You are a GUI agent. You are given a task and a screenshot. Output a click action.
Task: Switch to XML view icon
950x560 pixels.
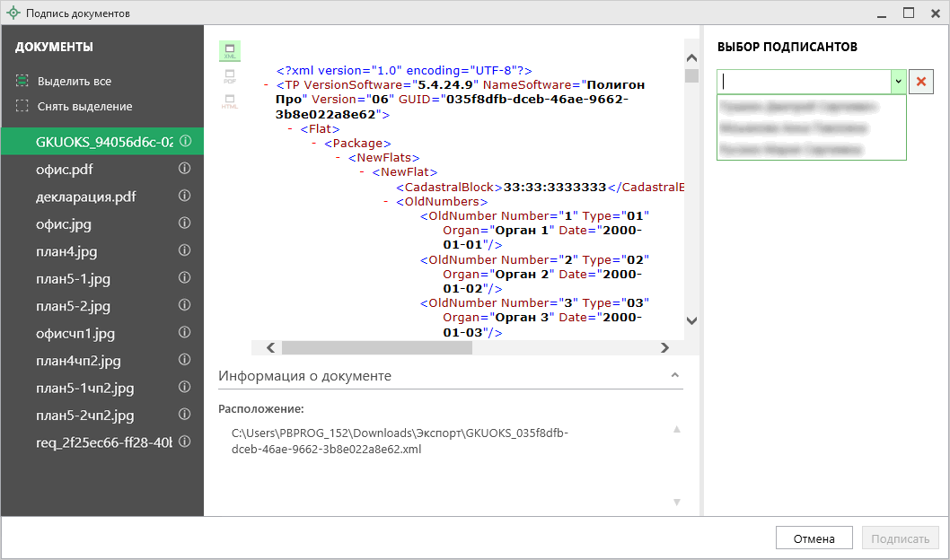229,51
